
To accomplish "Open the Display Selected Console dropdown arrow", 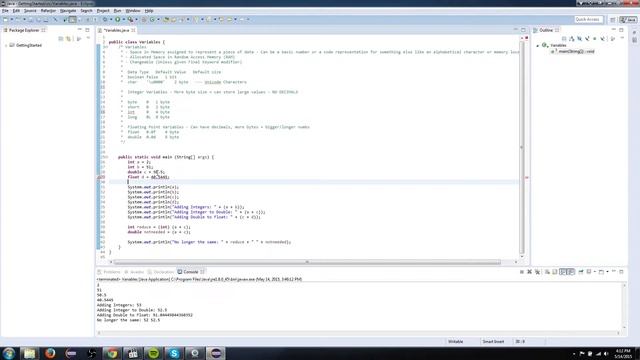I will pyautogui.click(x=595, y=272).
